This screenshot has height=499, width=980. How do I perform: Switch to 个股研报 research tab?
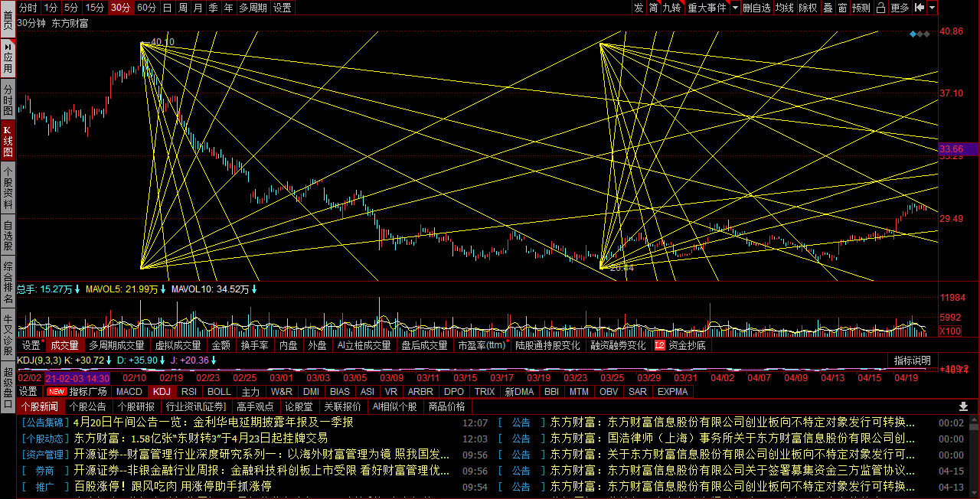136,406
